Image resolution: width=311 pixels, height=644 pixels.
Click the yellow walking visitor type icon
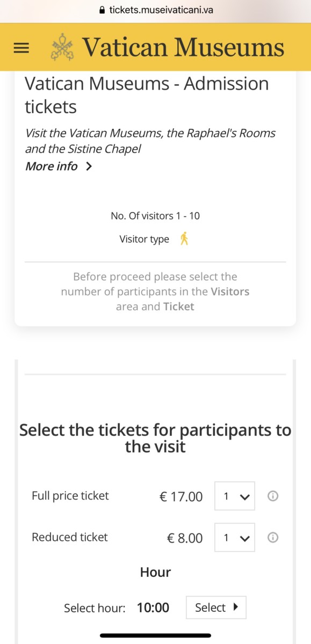tap(184, 239)
